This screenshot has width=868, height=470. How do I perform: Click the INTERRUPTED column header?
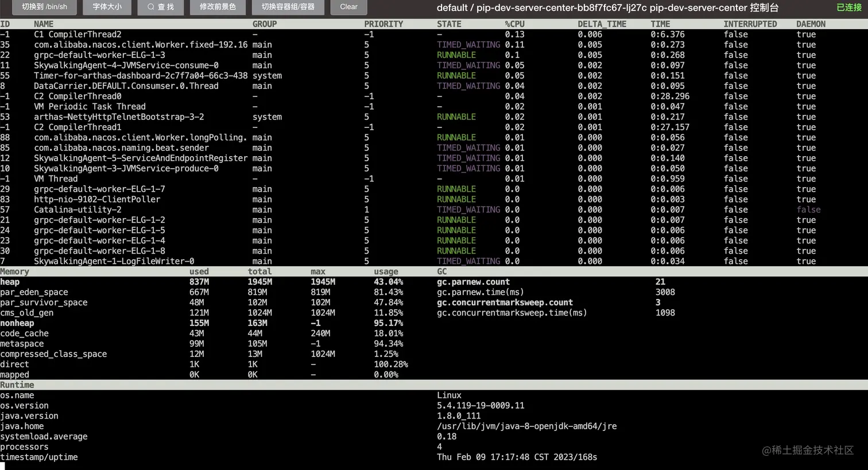click(x=750, y=24)
